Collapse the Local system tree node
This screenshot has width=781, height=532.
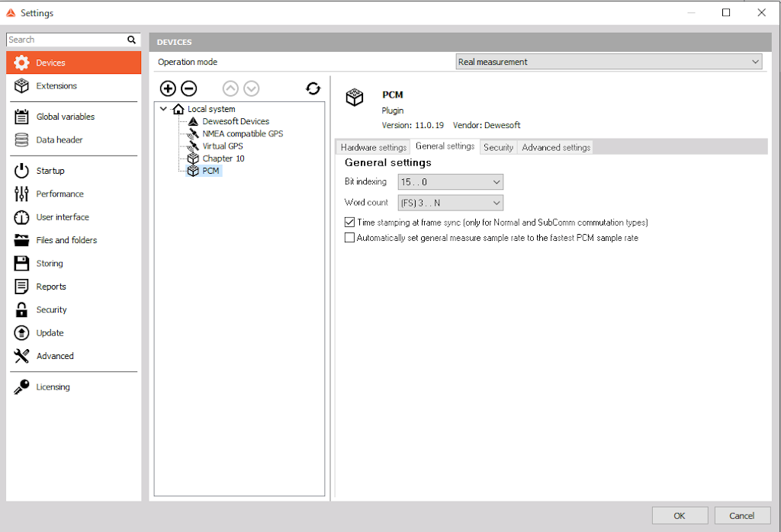point(163,108)
